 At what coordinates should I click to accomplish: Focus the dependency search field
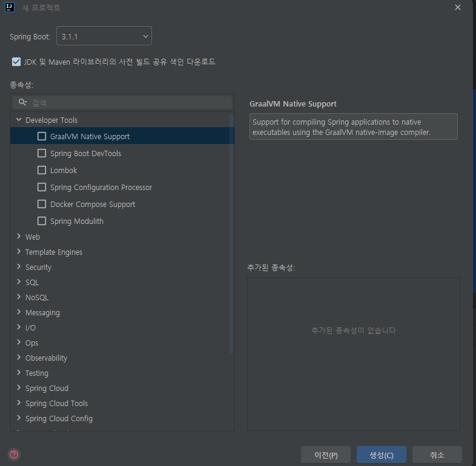pos(122,102)
